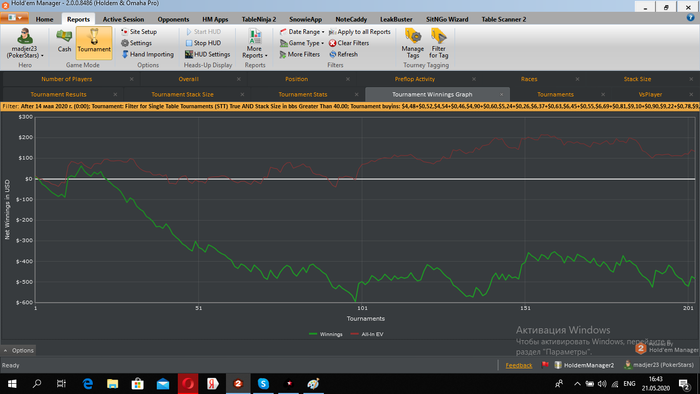700x394 pixels.
Task: Open Manage Tags
Action: point(412,43)
